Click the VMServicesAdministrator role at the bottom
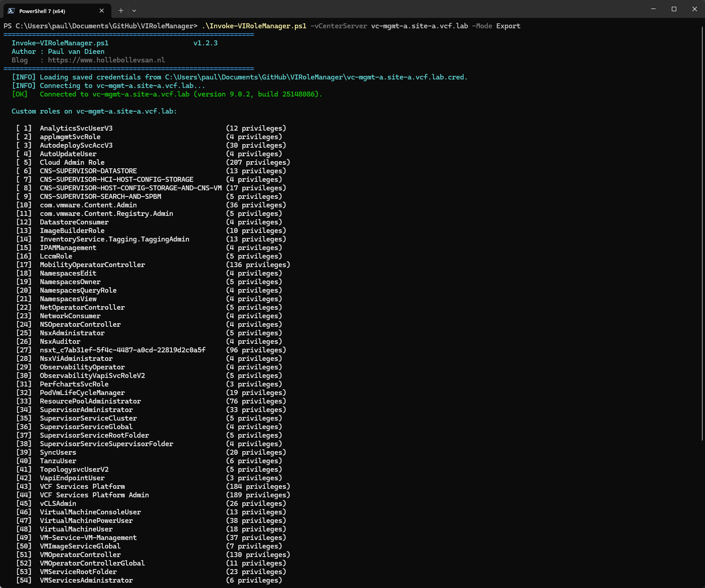This screenshot has height=588, width=705. tap(86, 580)
